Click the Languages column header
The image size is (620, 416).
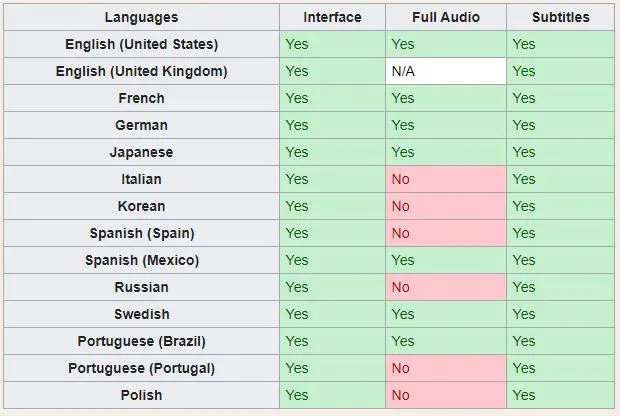pyautogui.click(x=141, y=17)
